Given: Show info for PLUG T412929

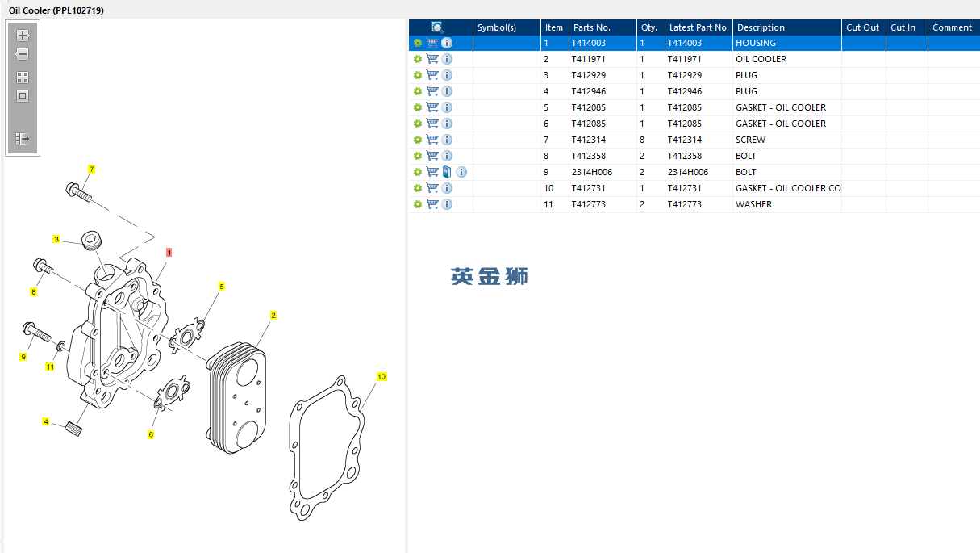Looking at the screenshot, I should [x=447, y=75].
